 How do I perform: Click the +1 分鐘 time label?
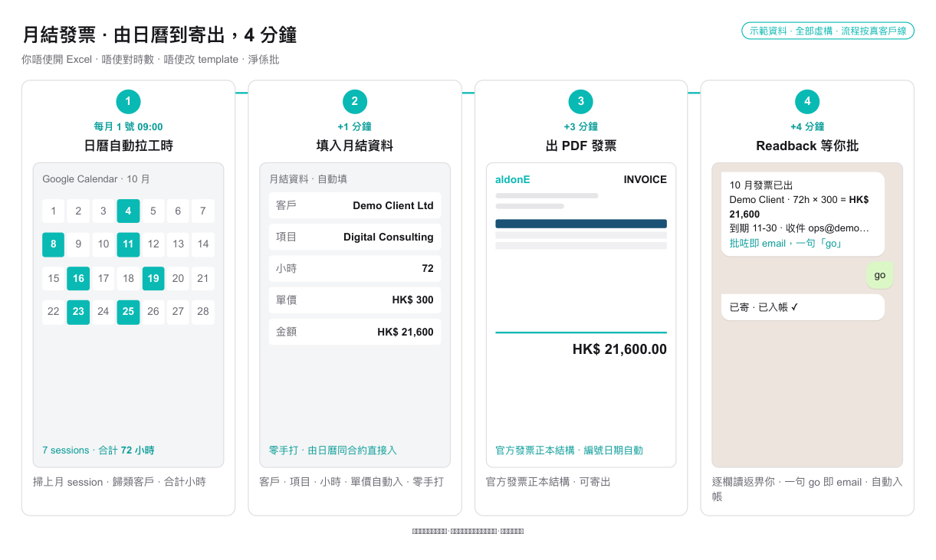(x=355, y=126)
